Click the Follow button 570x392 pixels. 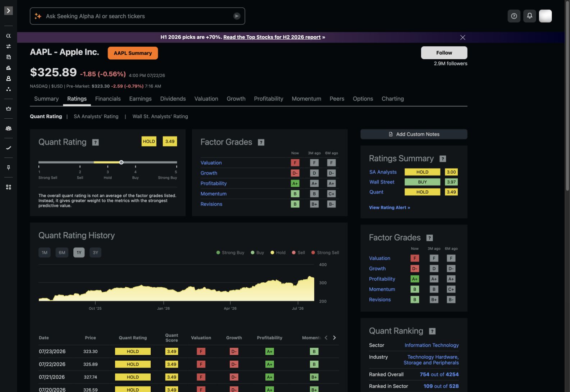coord(444,53)
